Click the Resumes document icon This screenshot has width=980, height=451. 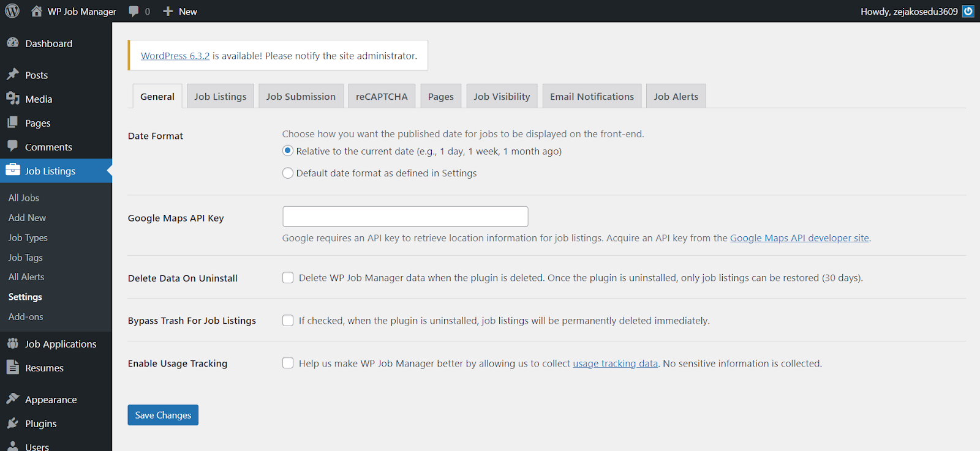point(13,367)
